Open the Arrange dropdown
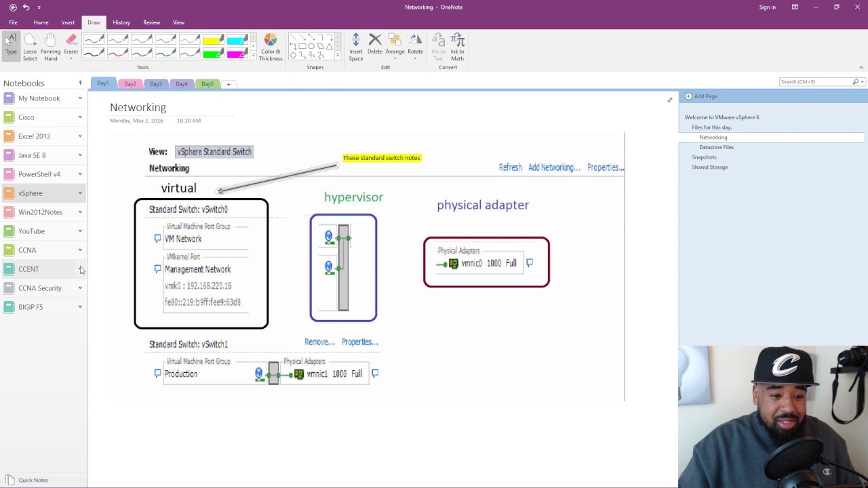The image size is (868, 488). click(x=395, y=47)
